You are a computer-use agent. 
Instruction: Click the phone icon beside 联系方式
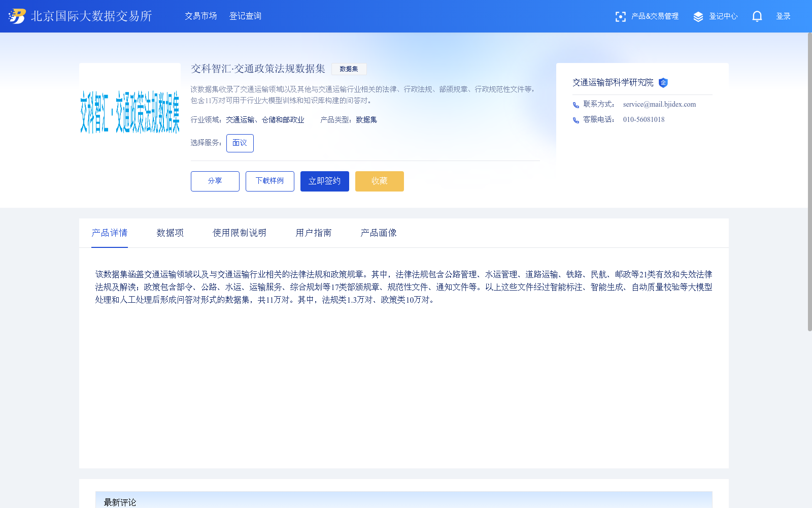pos(576,105)
